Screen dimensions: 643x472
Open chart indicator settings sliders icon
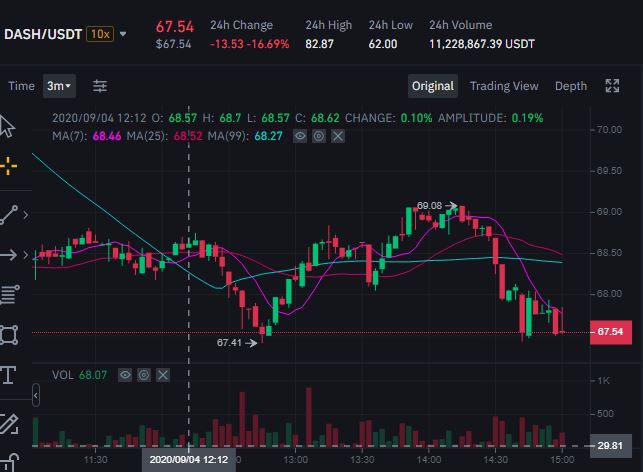tap(100, 86)
